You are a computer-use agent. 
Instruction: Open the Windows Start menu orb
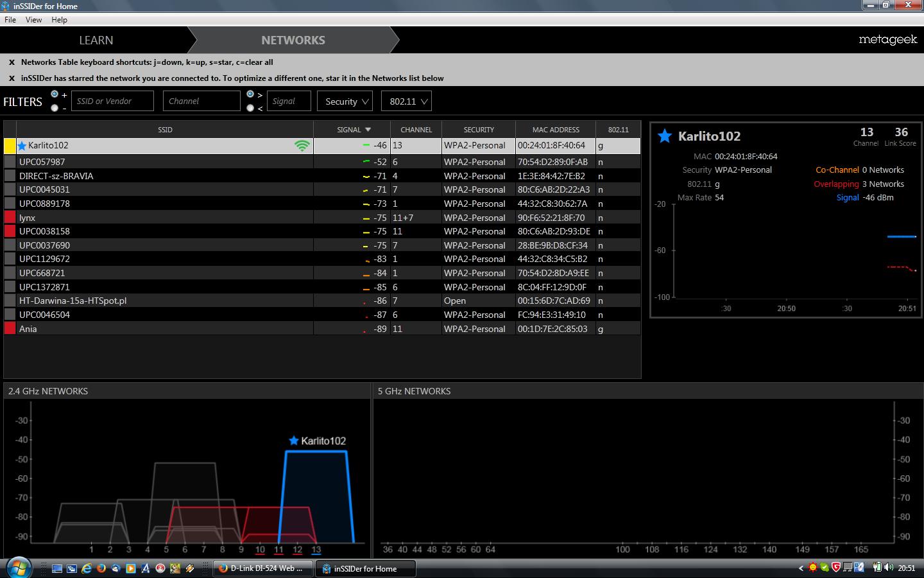(x=19, y=568)
